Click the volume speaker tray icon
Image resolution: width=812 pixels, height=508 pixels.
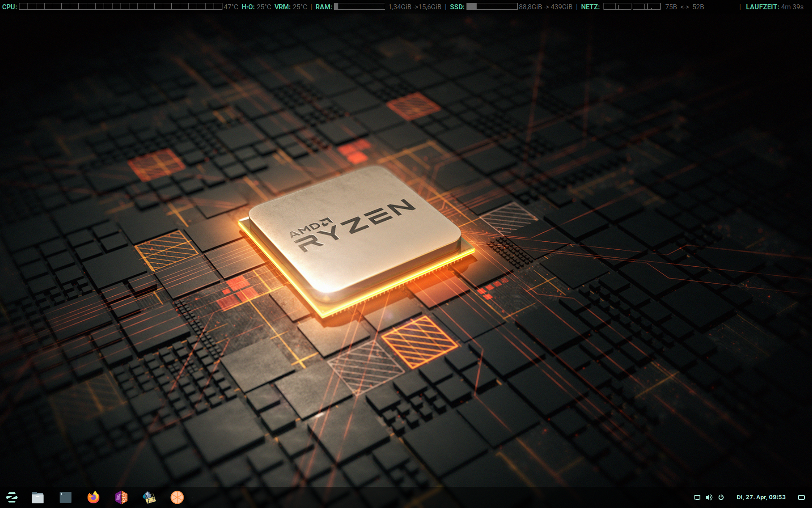709,497
